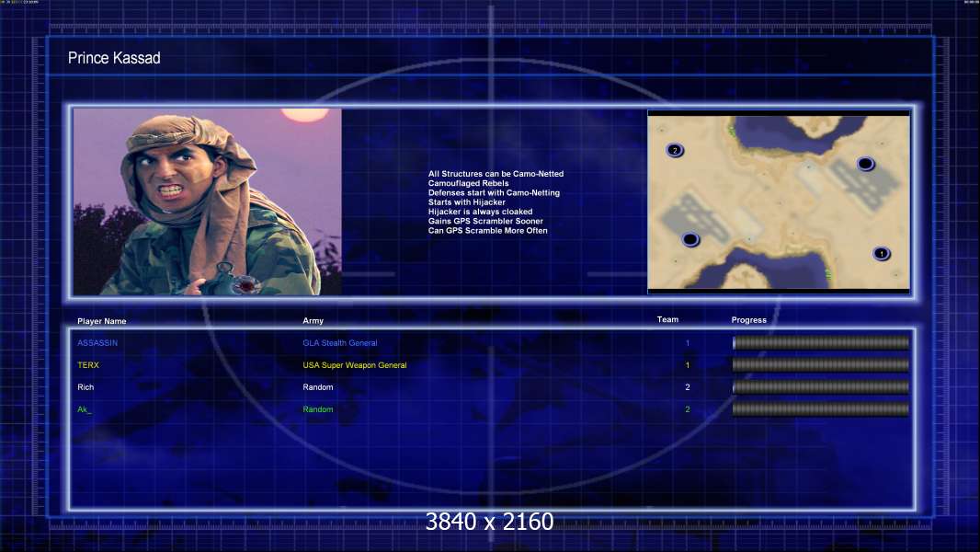Image resolution: width=980 pixels, height=552 pixels.
Task: Click start position marker 2 on the map
Action: click(675, 150)
